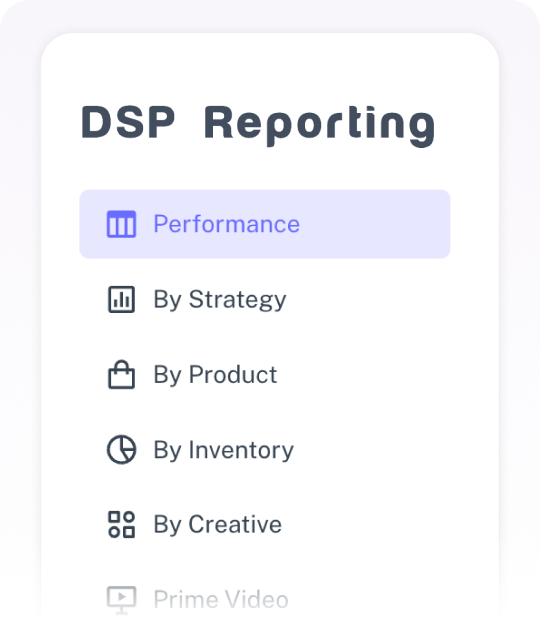Viewport: 540px width, 636px height.
Task: Click the By Product shopping bag icon
Action: click(x=121, y=374)
